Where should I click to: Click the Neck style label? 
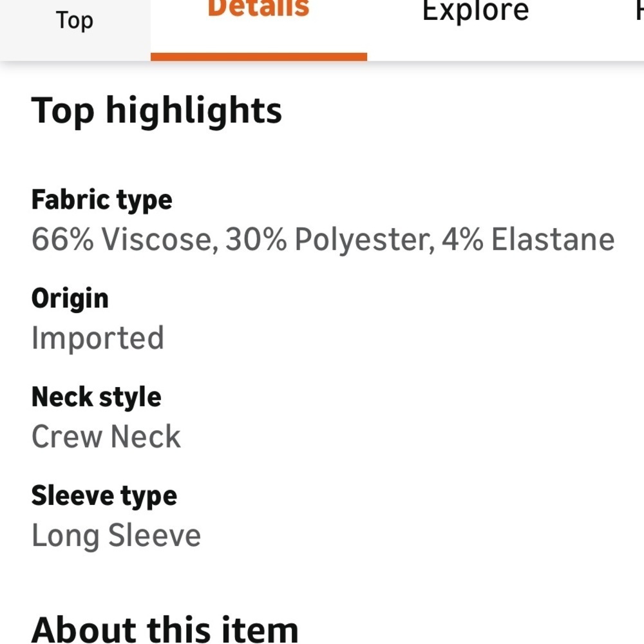(x=97, y=398)
